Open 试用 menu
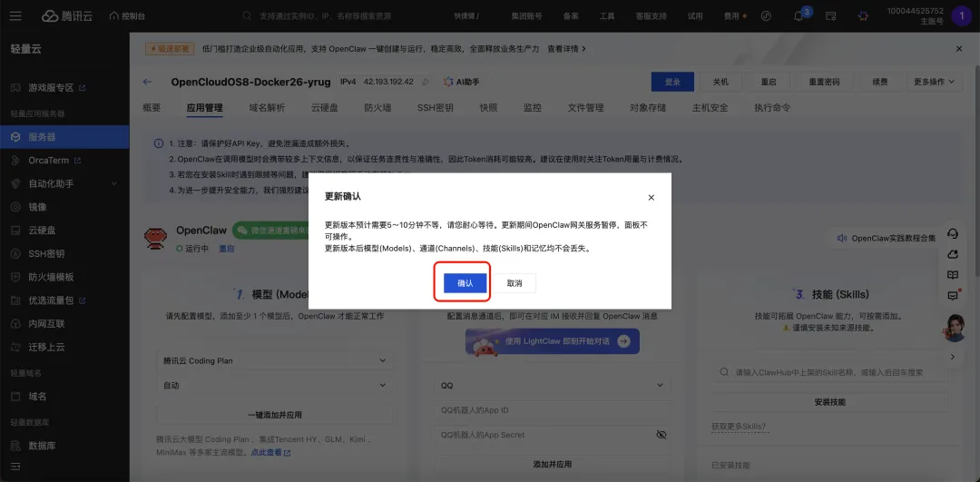Screen dimensions: 980x482 click(695, 16)
